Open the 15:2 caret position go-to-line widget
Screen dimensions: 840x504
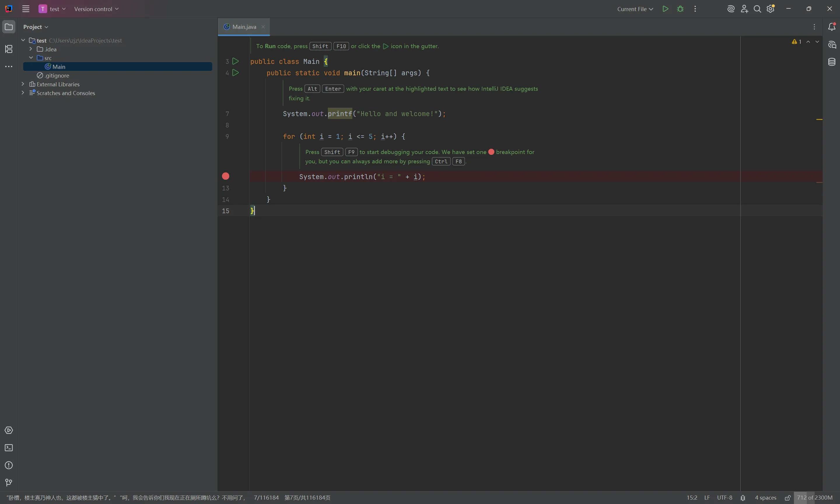692,498
